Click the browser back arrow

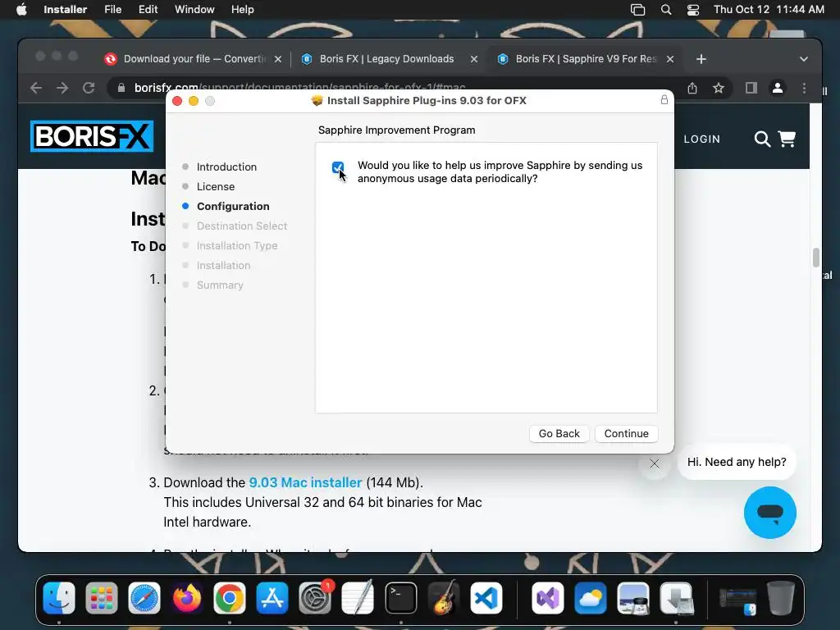[x=36, y=88]
